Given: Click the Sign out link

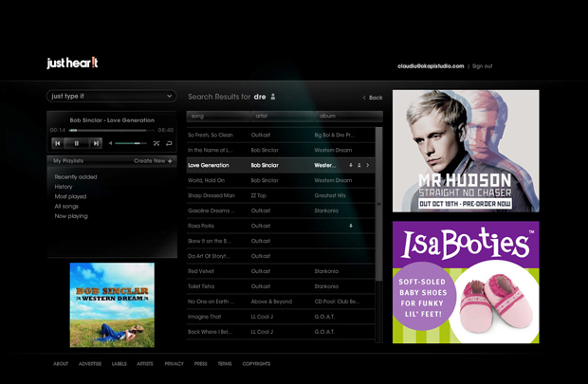Looking at the screenshot, I should [x=482, y=66].
